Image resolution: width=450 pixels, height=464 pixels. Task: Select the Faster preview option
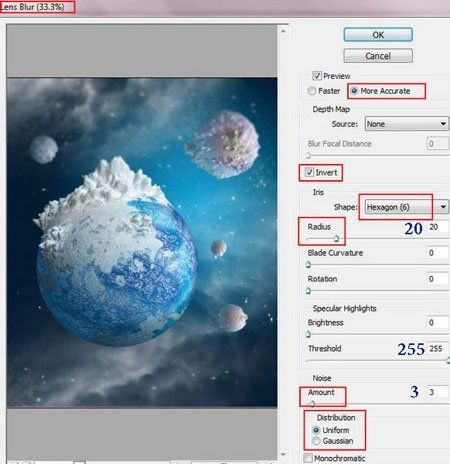click(312, 91)
